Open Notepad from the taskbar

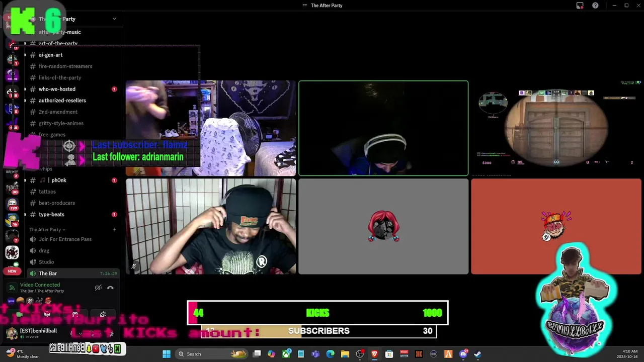click(x=301, y=354)
